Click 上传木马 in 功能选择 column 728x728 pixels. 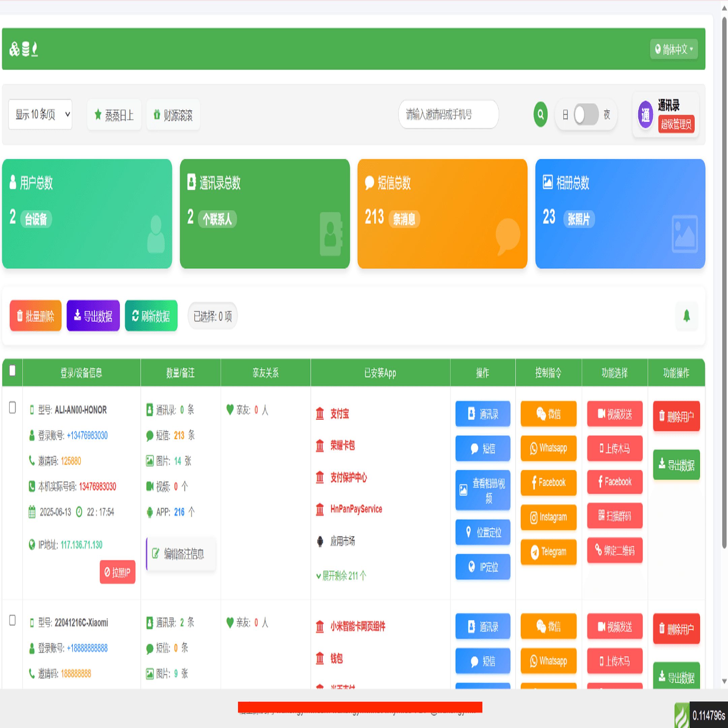pos(614,449)
